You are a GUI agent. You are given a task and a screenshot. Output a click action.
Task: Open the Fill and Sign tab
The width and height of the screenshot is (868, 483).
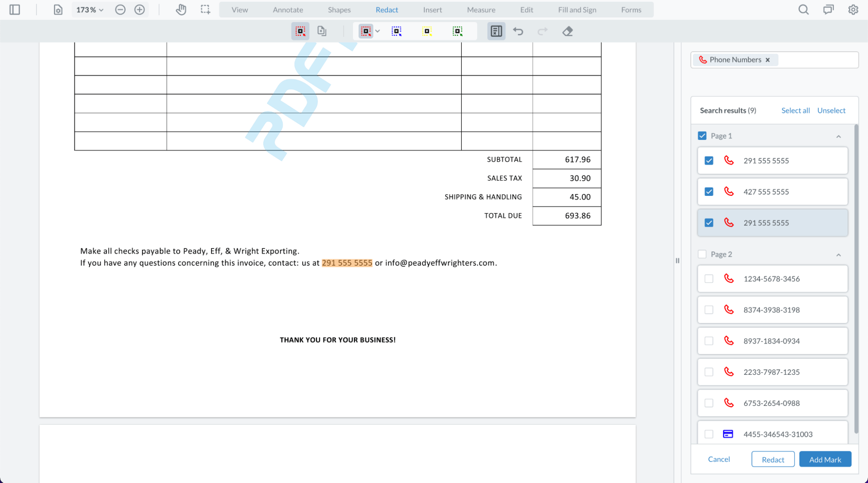coord(577,10)
